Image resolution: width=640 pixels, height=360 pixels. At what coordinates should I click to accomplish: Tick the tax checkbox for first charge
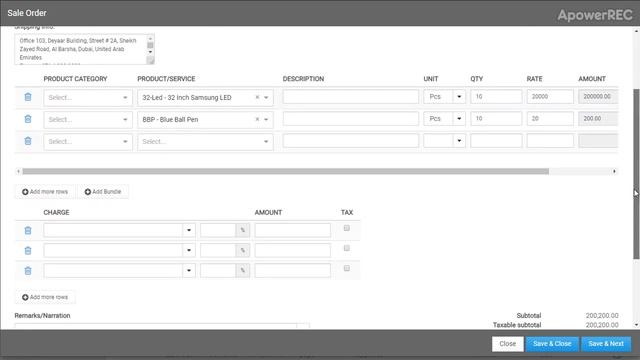tap(347, 228)
